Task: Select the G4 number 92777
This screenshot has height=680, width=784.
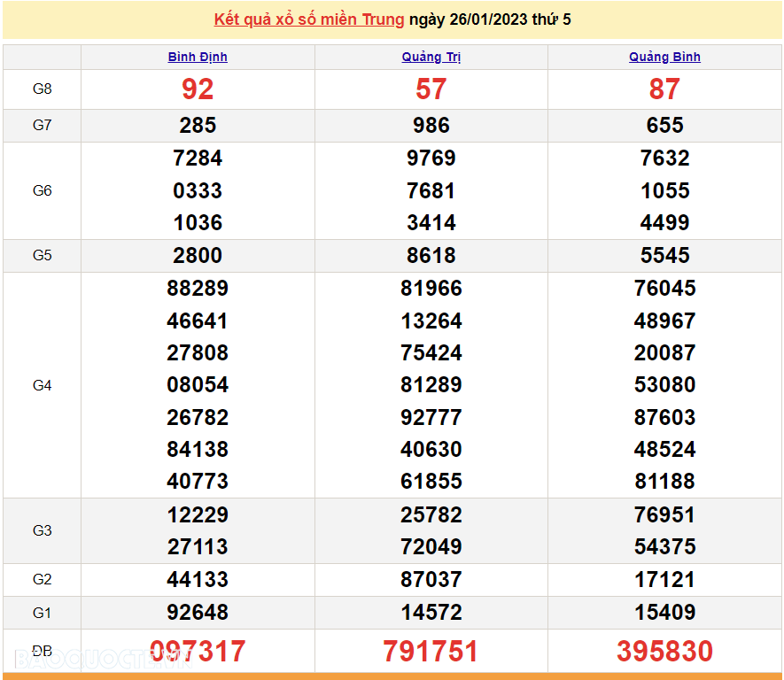Action: point(431,417)
